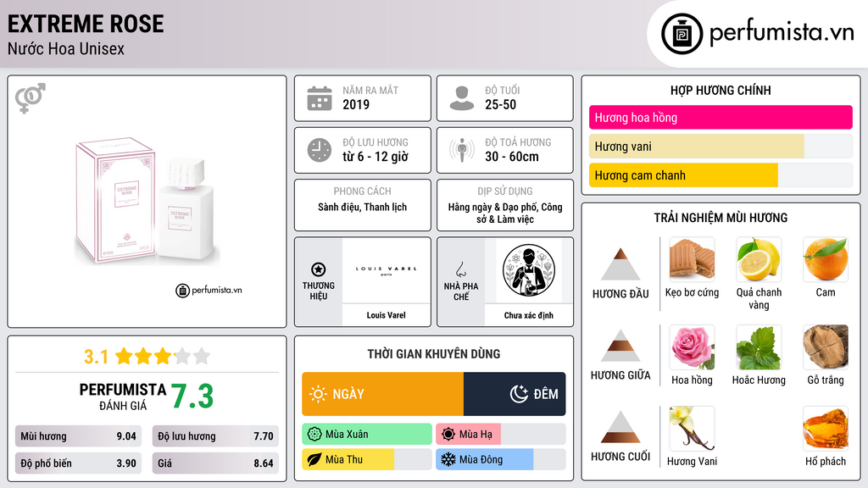
Task: Click the THỜI GIAN KHUYÊN DÙNG heading
Action: (433, 353)
